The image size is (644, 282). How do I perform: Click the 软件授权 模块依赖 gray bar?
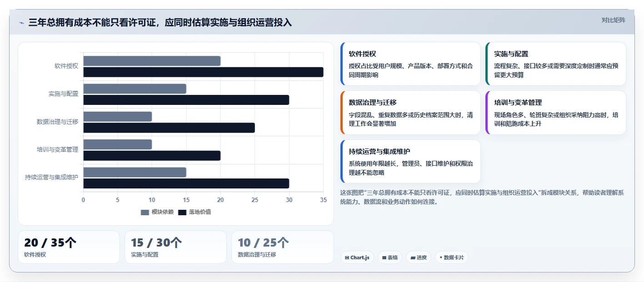[152, 61]
